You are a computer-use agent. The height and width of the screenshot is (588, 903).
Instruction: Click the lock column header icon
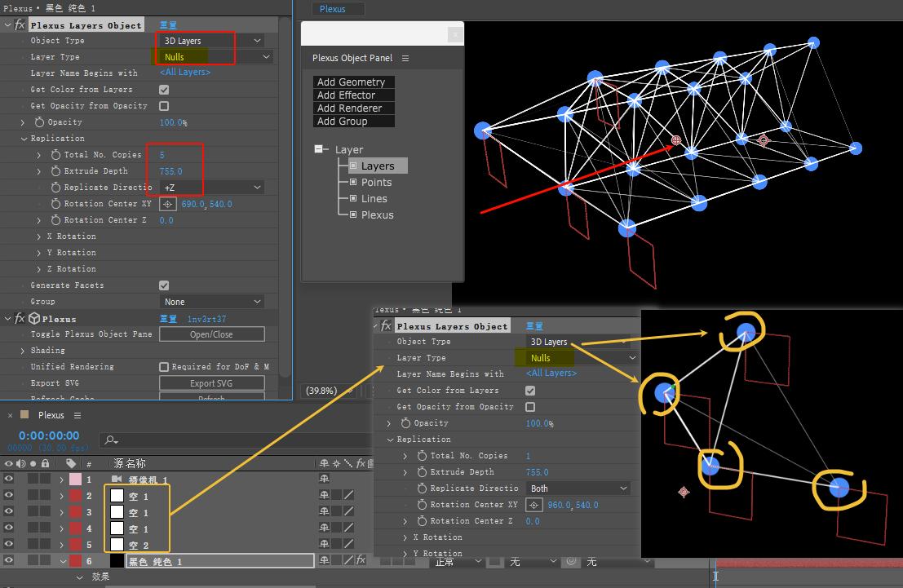click(x=46, y=463)
